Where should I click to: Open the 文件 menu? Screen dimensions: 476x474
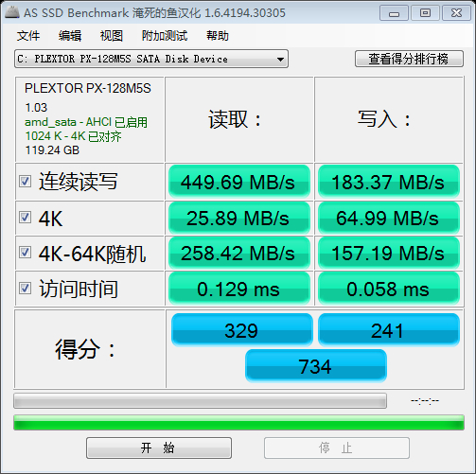pos(28,36)
